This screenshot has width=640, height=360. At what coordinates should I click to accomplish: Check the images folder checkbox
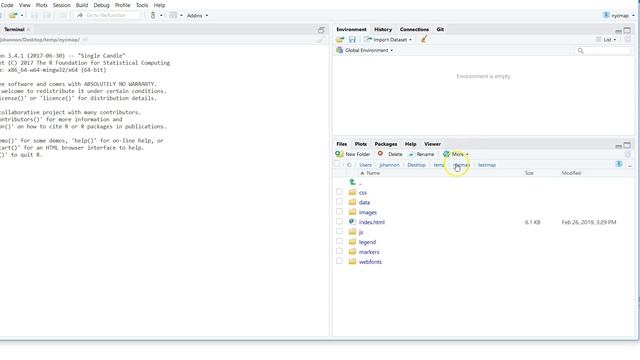339,211
